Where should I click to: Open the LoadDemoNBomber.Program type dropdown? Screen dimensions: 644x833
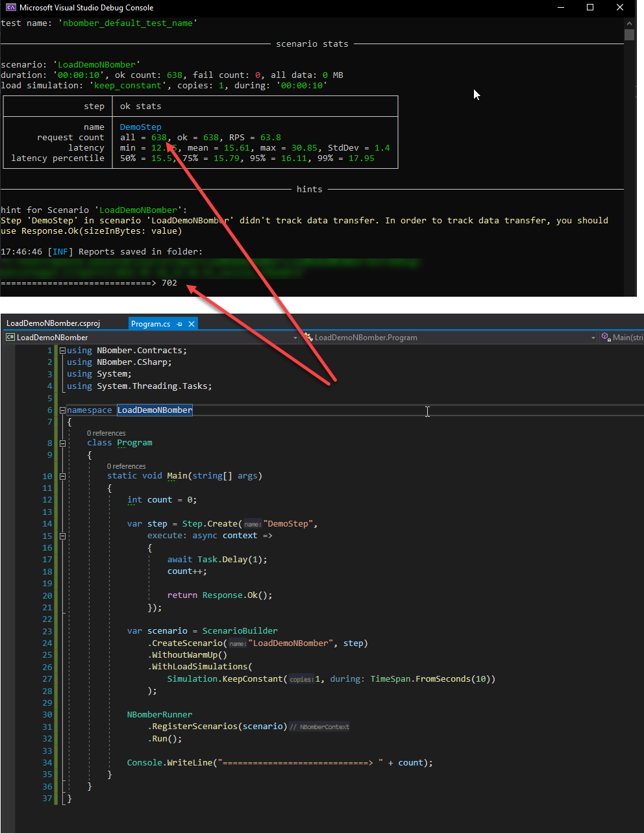592,337
